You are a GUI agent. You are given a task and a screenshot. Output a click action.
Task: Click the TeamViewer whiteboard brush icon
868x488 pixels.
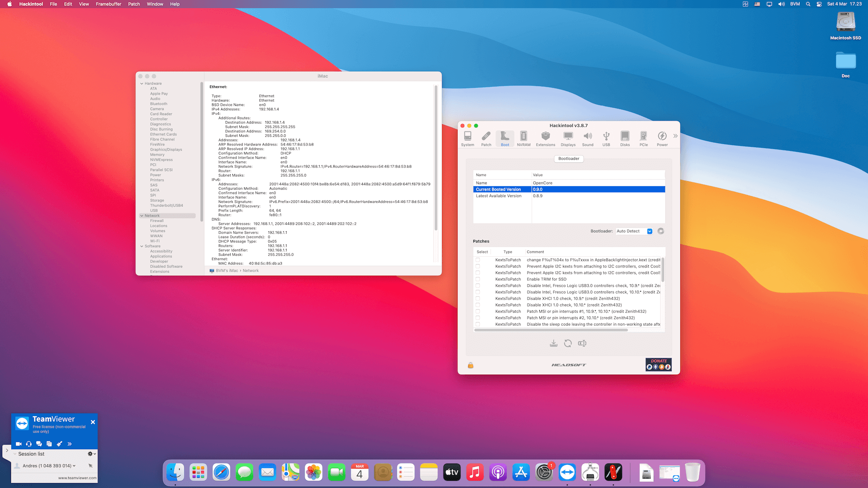click(x=59, y=444)
